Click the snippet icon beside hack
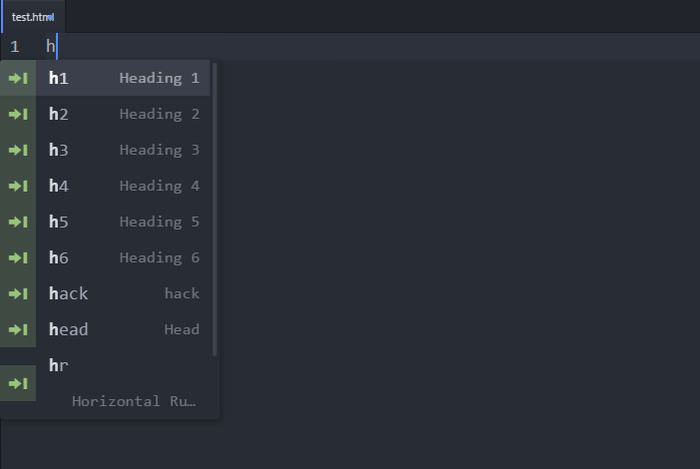Image resolution: width=700 pixels, height=469 pixels. click(18, 294)
